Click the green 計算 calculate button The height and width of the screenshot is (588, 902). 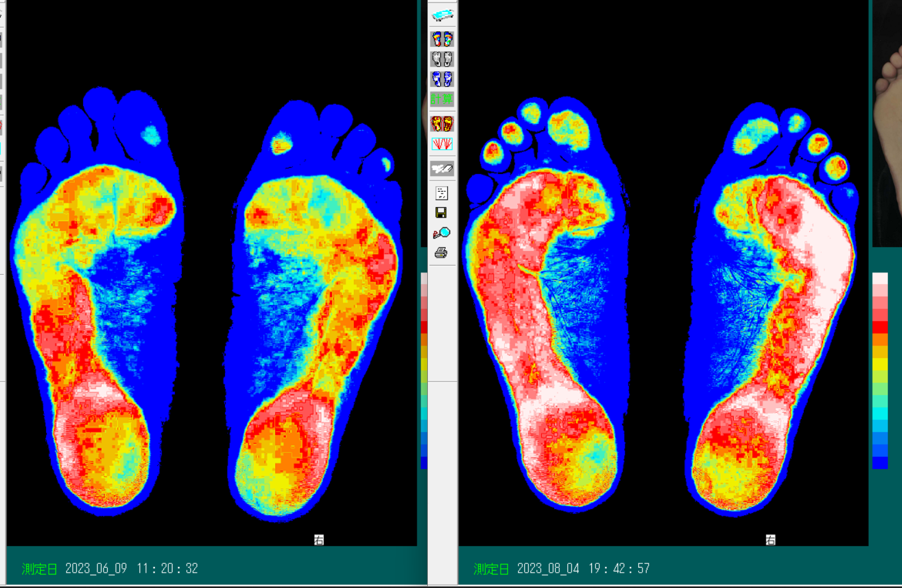[x=442, y=99]
